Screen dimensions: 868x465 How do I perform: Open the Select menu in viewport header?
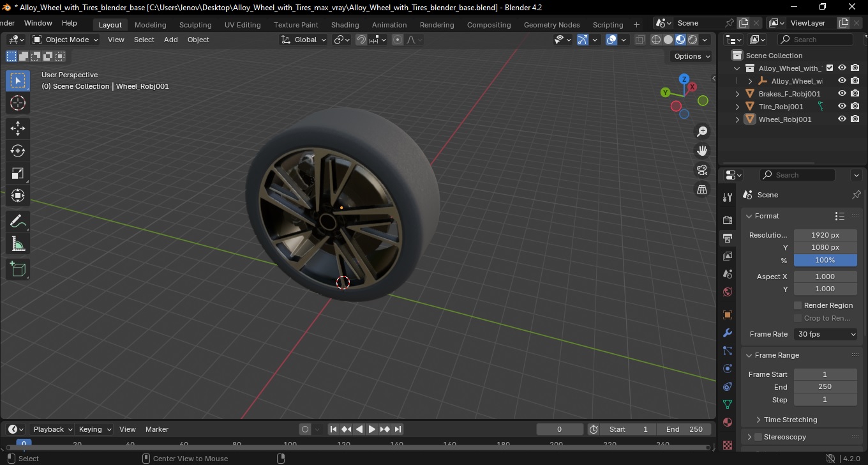(x=144, y=40)
